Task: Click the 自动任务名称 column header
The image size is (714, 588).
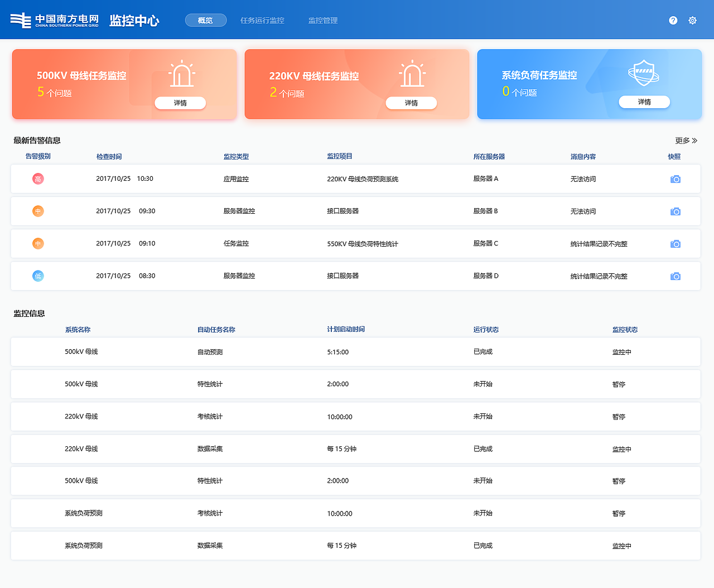Action: [216, 330]
